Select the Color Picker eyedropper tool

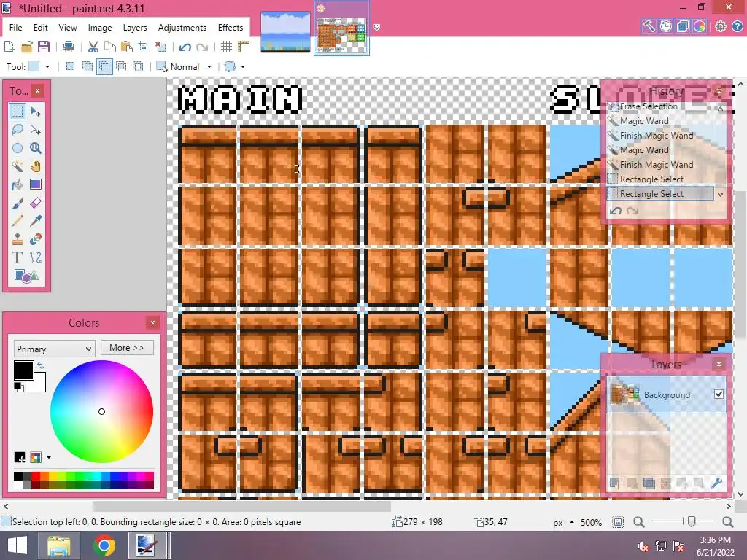click(x=35, y=221)
